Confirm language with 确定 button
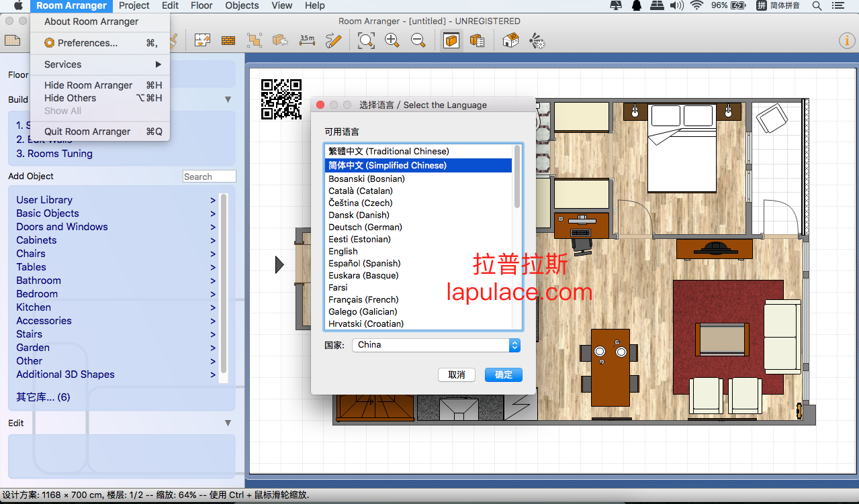859x504 pixels. pyautogui.click(x=504, y=375)
